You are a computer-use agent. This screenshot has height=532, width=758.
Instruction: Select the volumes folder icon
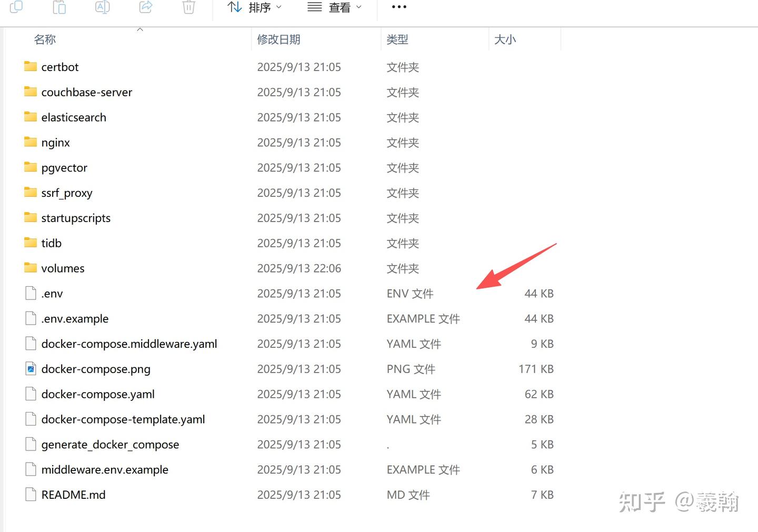pos(31,268)
